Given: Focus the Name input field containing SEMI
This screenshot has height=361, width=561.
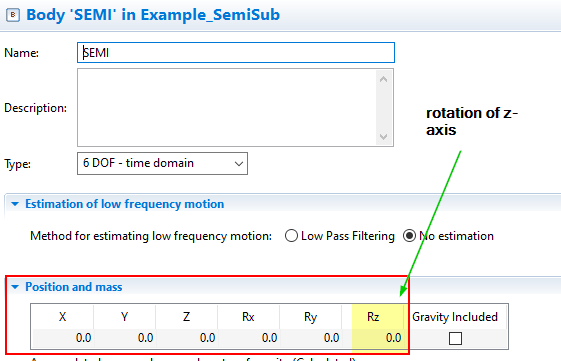Looking at the screenshot, I should (236, 53).
